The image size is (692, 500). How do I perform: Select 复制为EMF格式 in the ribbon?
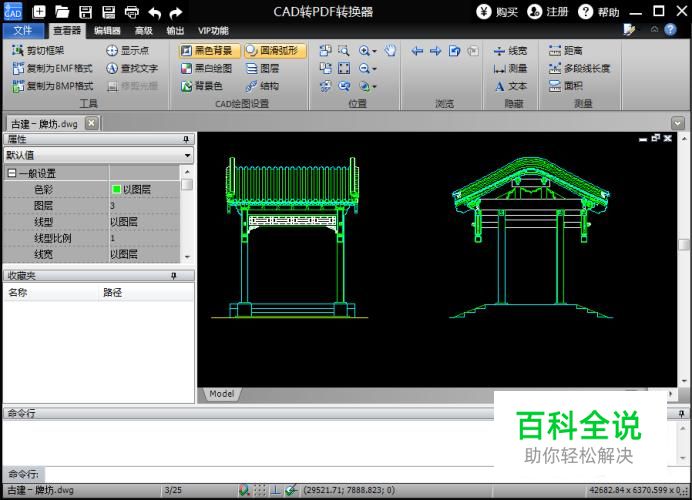pos(53,68)
